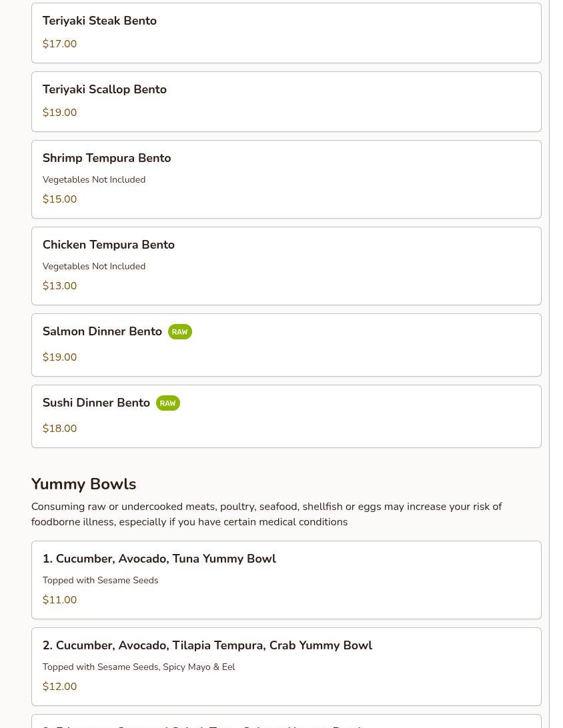The height and width of the screenshot is (728, 563).
Task: Click the $17.00 price of Teriyaki Steak Bento
Action: [59, 44]
